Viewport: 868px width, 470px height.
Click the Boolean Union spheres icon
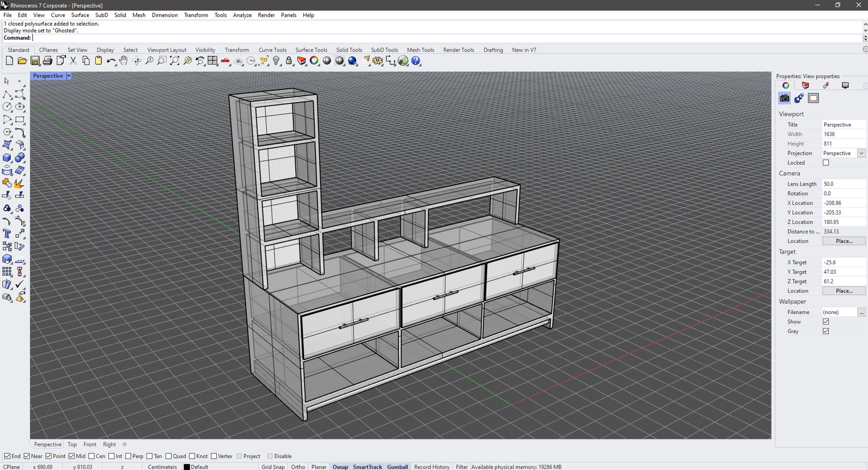coord(20,158)
